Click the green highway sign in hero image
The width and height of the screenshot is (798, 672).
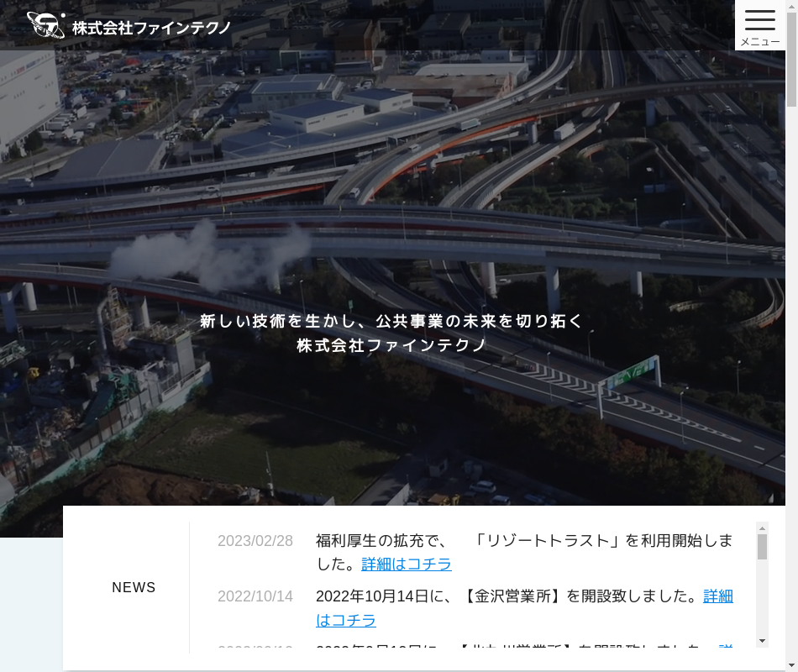(632, 371)
